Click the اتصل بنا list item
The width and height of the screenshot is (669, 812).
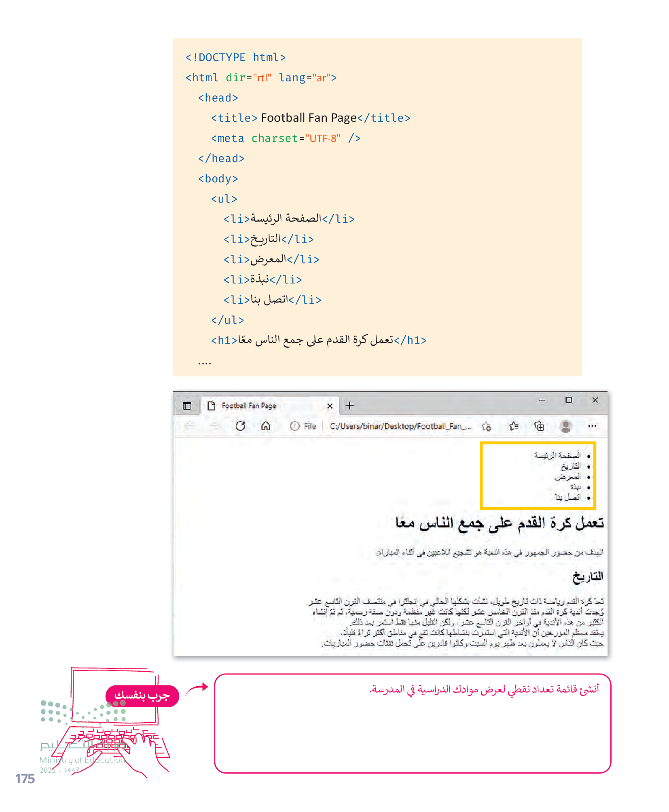[x=567, y=497]
